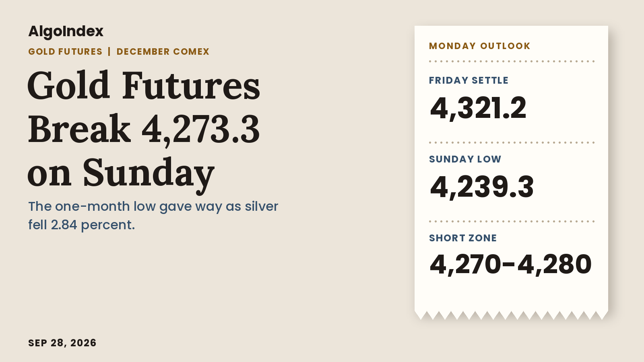Click the AlgoIndex brand name

pos(66,31)
